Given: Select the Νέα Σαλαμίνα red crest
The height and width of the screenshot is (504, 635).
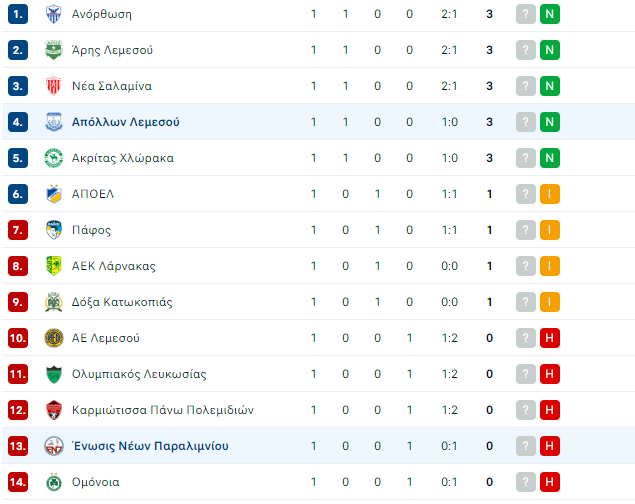Looking at the screenshot, I should (x=53, y=86).
